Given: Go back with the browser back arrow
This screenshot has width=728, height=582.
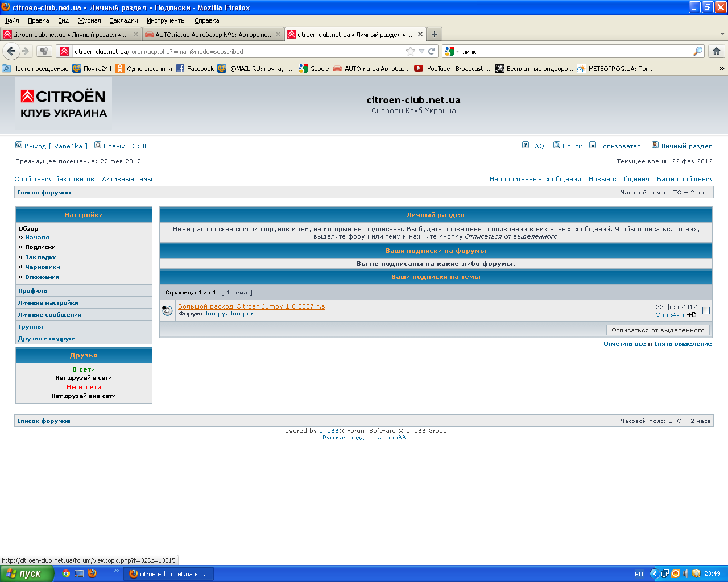Looking at the screenshot, I should tap(11, 51).
